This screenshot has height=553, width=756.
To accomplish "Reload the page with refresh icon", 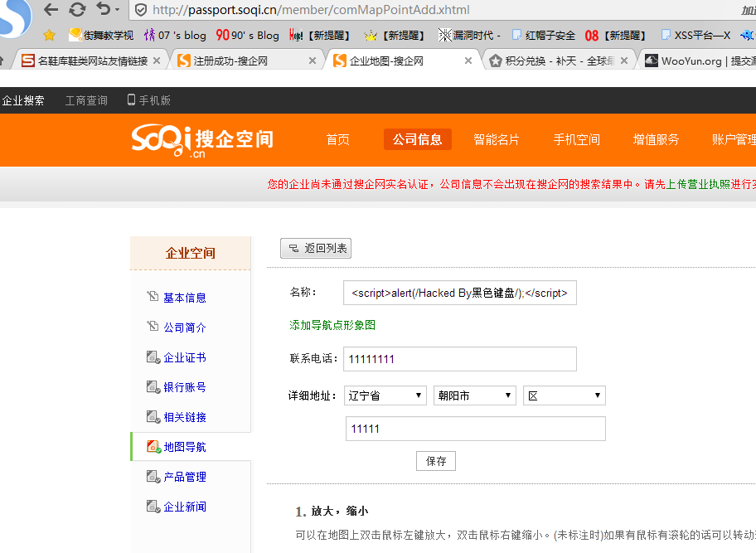I will click(x=77, y=10).
